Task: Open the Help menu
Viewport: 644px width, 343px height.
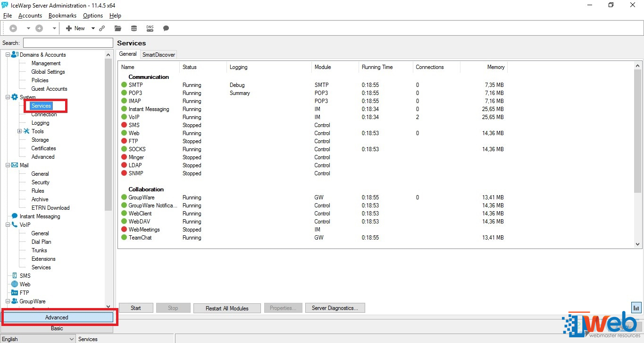Action: click(x=115, y=16)
